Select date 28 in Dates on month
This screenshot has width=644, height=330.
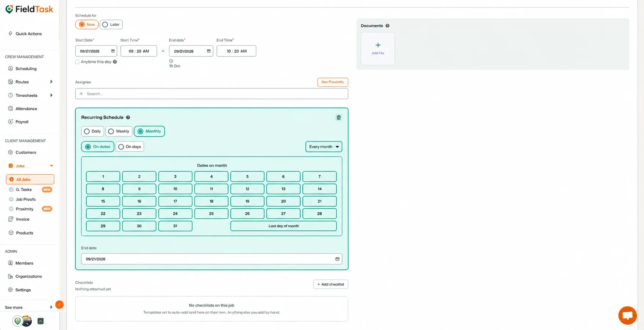pyautogui.click(x=319, y=214)
